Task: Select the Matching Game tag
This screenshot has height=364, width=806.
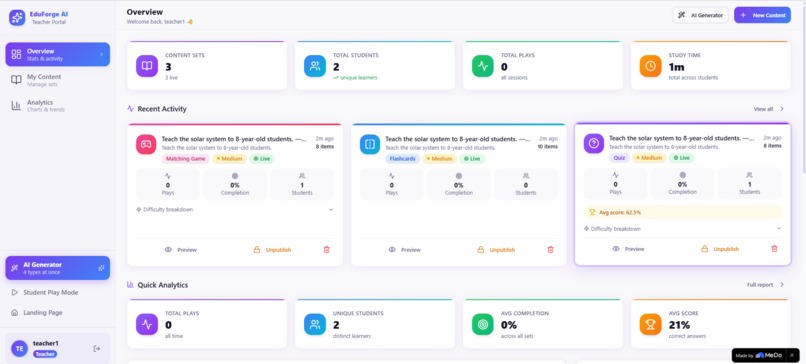Action: (185, 159)
